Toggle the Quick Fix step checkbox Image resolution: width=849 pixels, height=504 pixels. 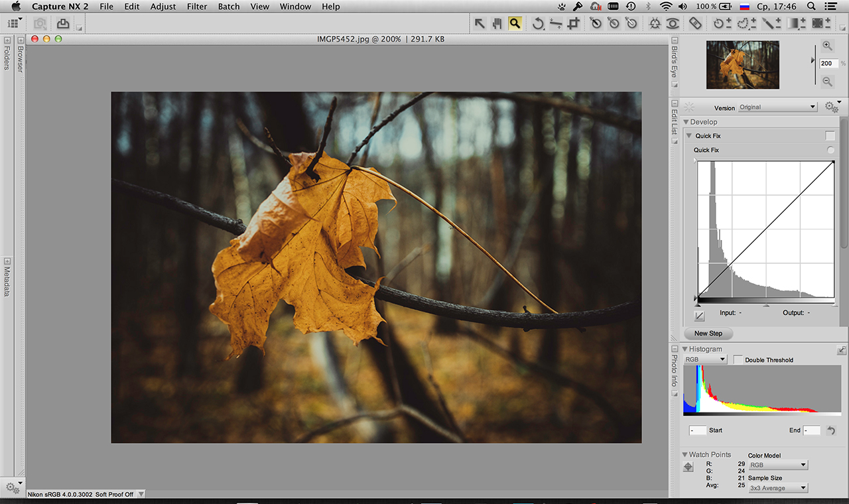(x=830, y=136)
